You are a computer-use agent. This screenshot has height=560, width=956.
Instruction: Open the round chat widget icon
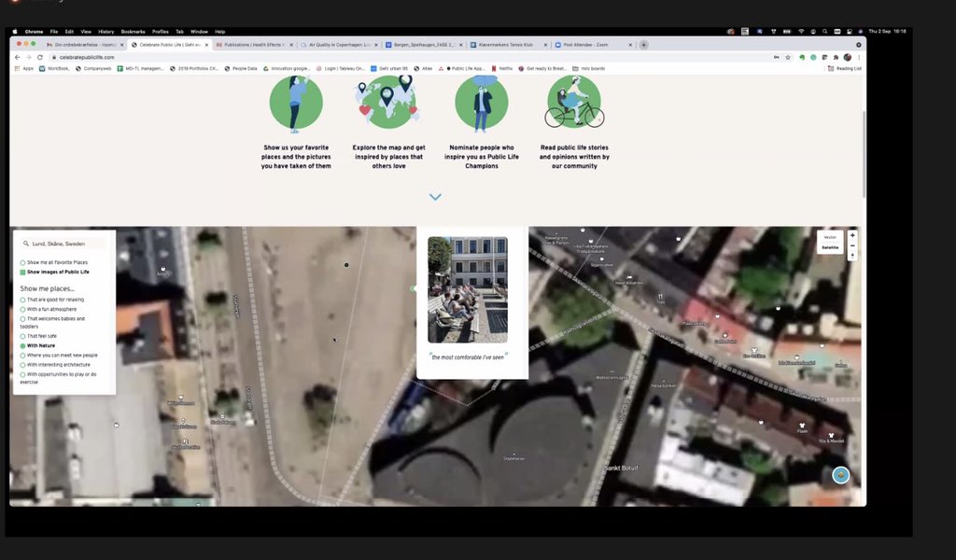(841, 475)
